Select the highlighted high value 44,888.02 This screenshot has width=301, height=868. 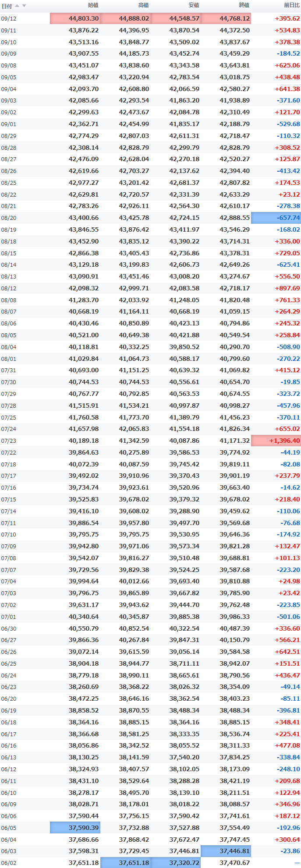tap(125, 18)
